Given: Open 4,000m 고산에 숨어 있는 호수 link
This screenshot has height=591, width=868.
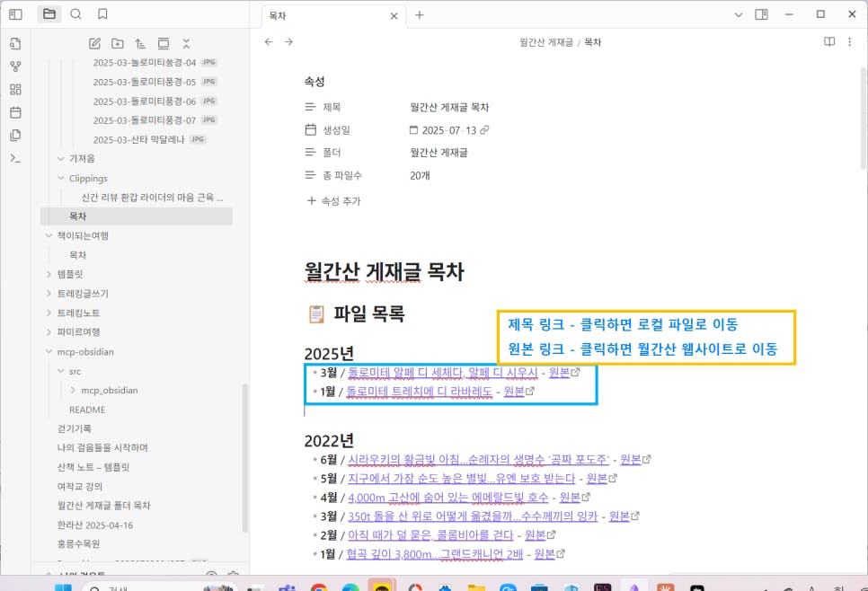Looking at the screenshot, I should point(447,498).
